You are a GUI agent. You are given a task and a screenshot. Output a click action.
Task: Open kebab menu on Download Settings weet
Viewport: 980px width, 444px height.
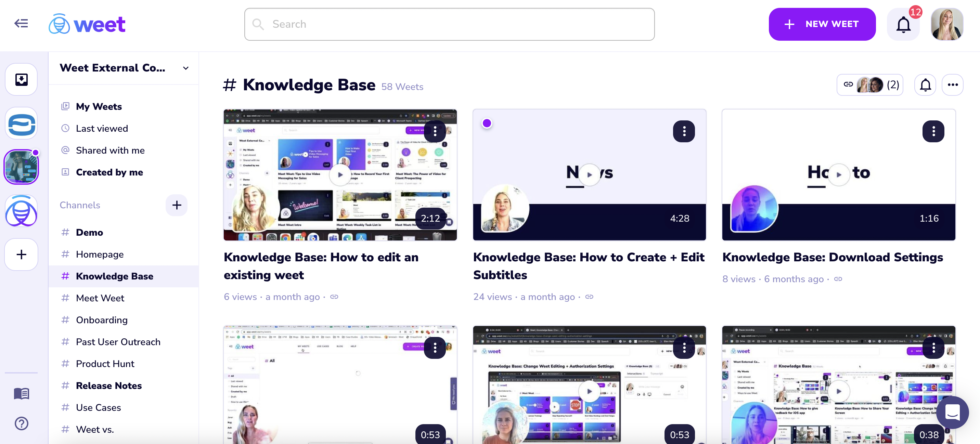(x=933, y=131)
